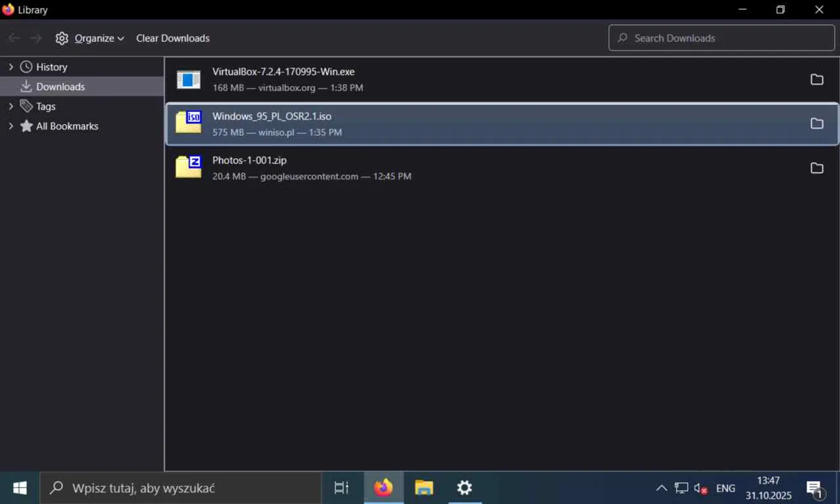Click the ENG language indicator
The image size is (840, 504).
point(726,488)
